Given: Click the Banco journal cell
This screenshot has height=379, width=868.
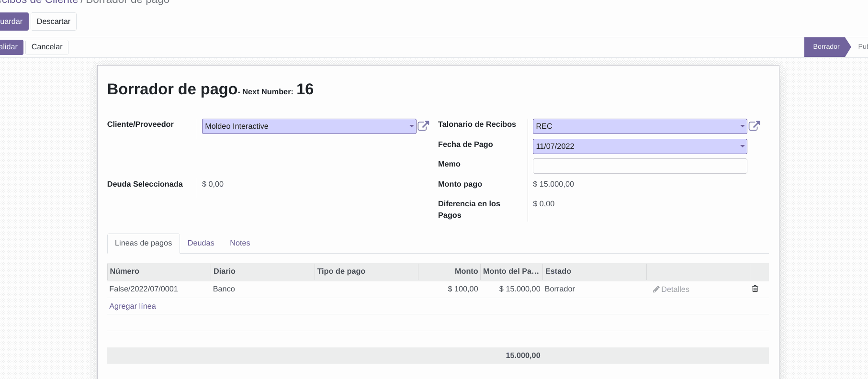Looking at the screenshot, I should [262, 289].
